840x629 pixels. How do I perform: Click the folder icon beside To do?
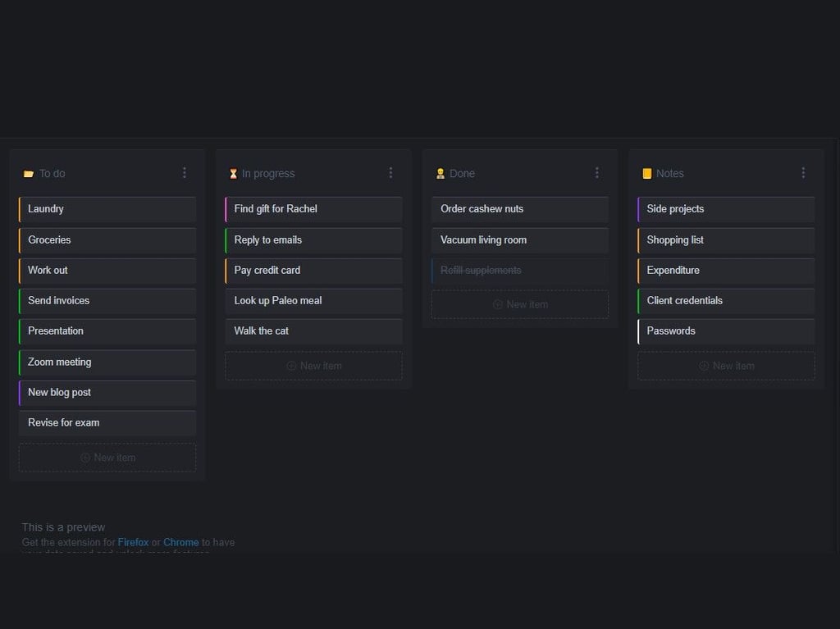pos(29,174)
